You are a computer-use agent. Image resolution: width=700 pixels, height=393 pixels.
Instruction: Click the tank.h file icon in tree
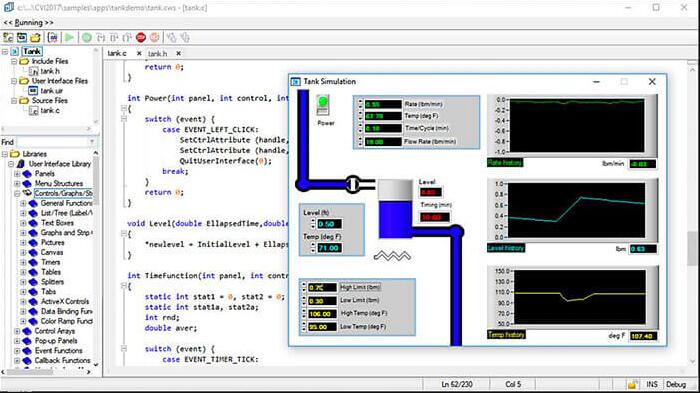pyautogui.click(x=33, y=71)
